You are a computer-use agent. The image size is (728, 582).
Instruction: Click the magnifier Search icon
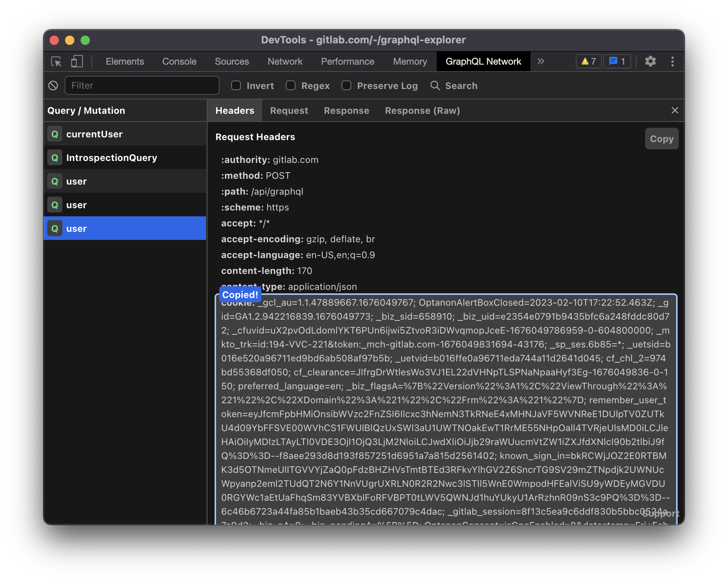(x=435, y=86)
